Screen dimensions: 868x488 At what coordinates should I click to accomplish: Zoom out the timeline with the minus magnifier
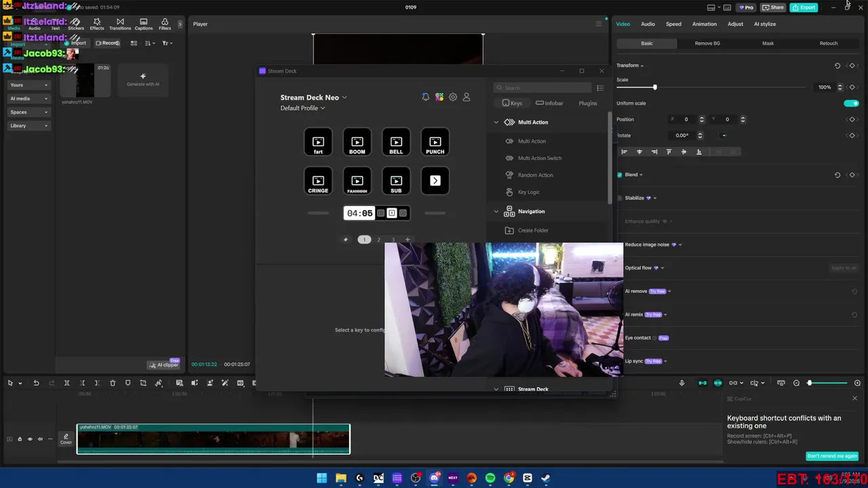pos(797,383)
